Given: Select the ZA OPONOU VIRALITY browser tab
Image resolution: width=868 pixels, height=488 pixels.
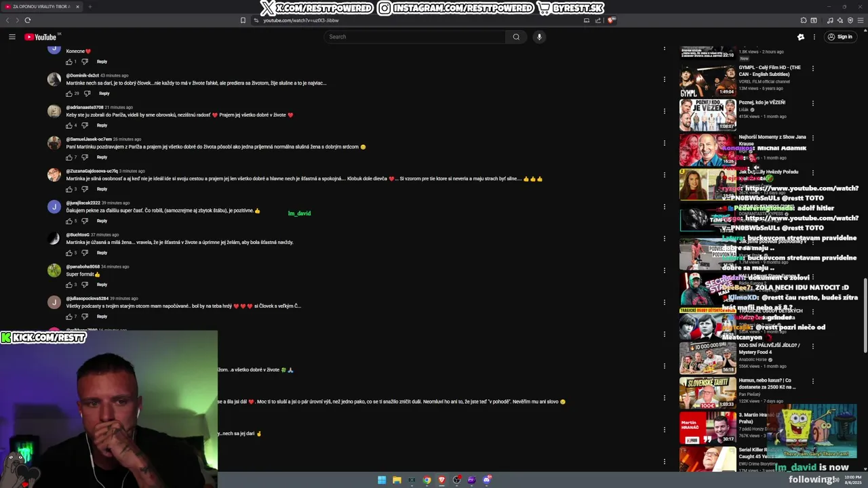Looking at the screenshot, I should 41,7.
